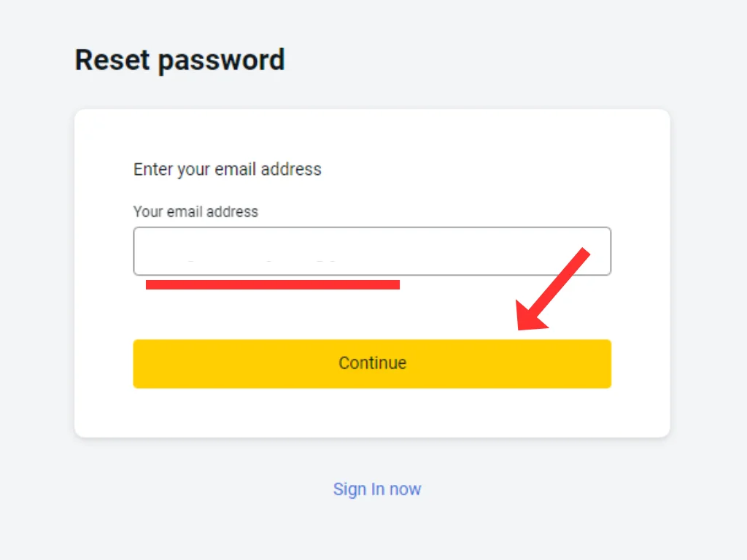Select the 'Your email address' field label
The image size is (747, 560).
pyautogui.click(x=195, y=212)
